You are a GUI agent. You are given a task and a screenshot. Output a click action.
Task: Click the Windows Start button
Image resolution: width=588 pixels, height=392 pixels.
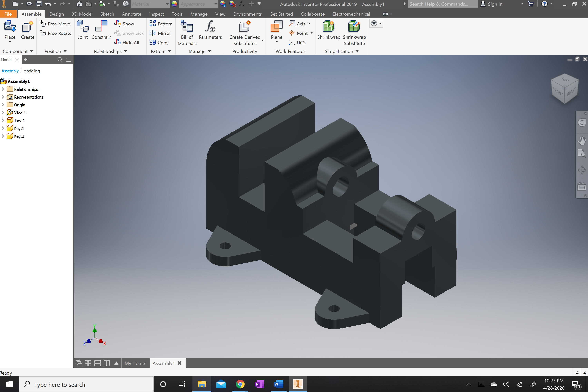coord(9,384)
